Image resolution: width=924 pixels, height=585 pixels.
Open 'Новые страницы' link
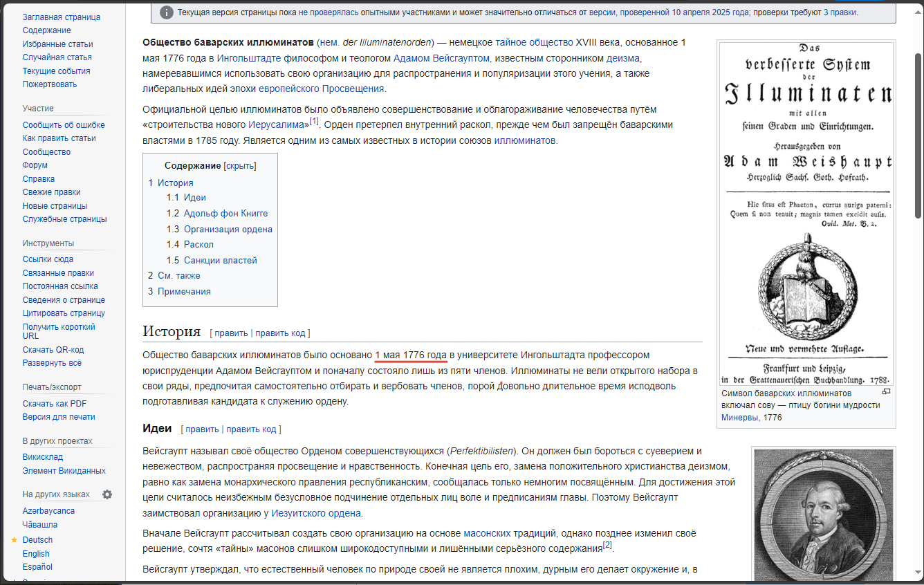click(55, 206)
